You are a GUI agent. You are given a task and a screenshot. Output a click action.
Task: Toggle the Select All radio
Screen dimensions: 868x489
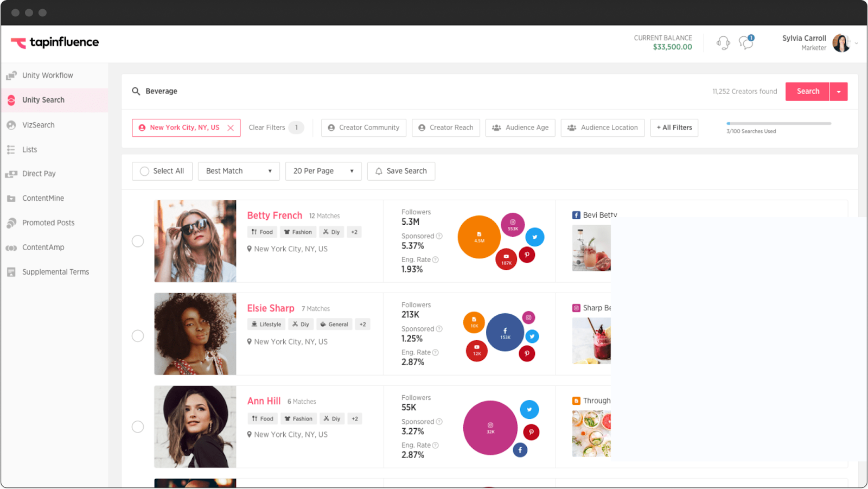point(144,171)
